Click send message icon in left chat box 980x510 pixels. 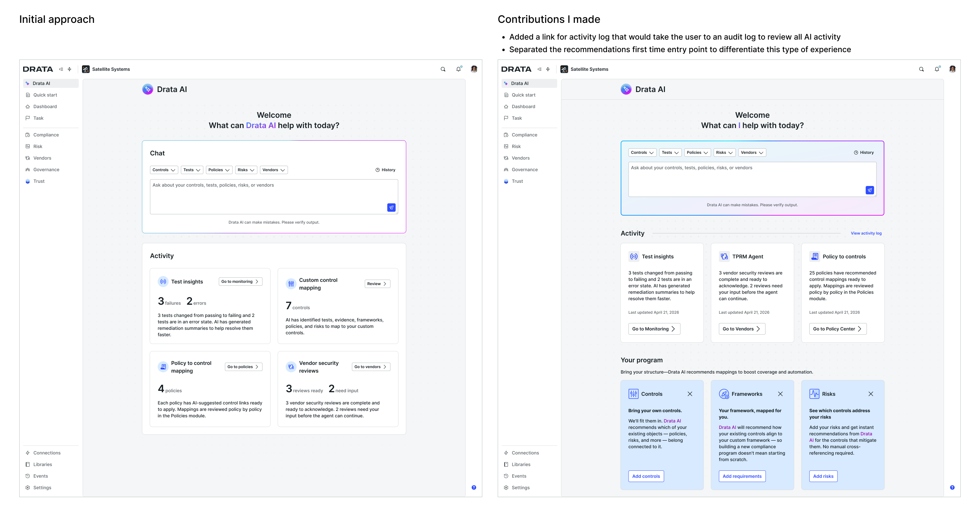point(391,208)
